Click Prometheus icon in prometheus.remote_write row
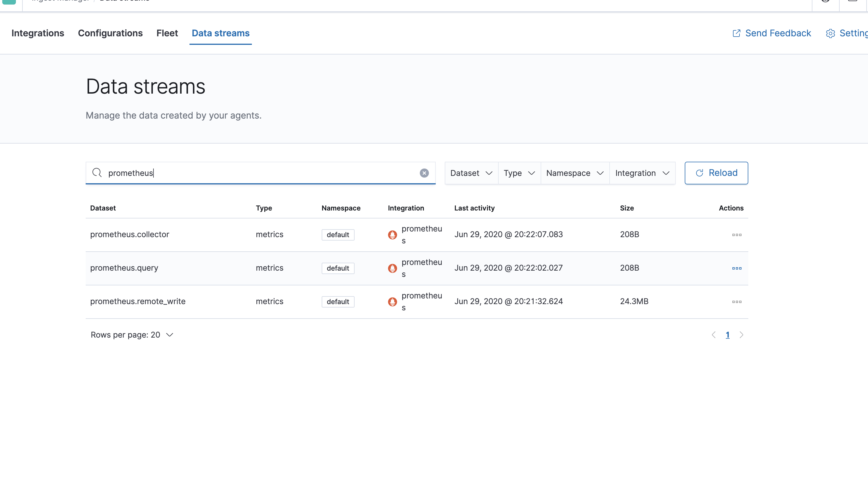Image resolution: width=868 pixels, height=480 pixels. click(x=392, y=302)
